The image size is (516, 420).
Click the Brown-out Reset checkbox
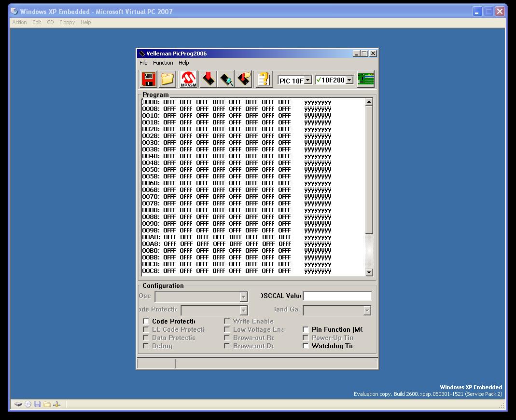point(227,338)
